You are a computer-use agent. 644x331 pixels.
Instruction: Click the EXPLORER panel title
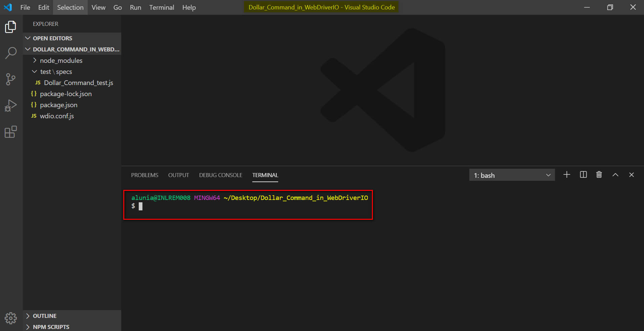click(46, 24)
